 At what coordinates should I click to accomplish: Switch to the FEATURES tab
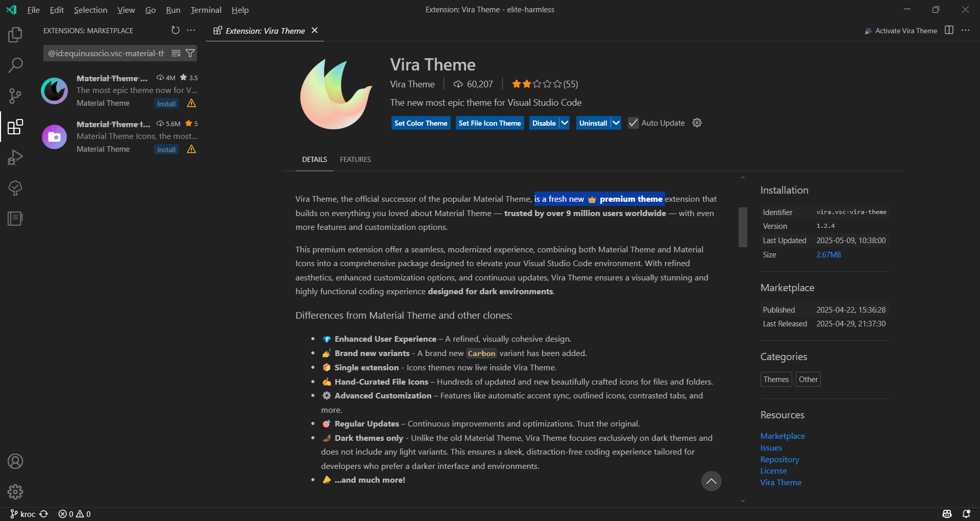click(355, 159)
